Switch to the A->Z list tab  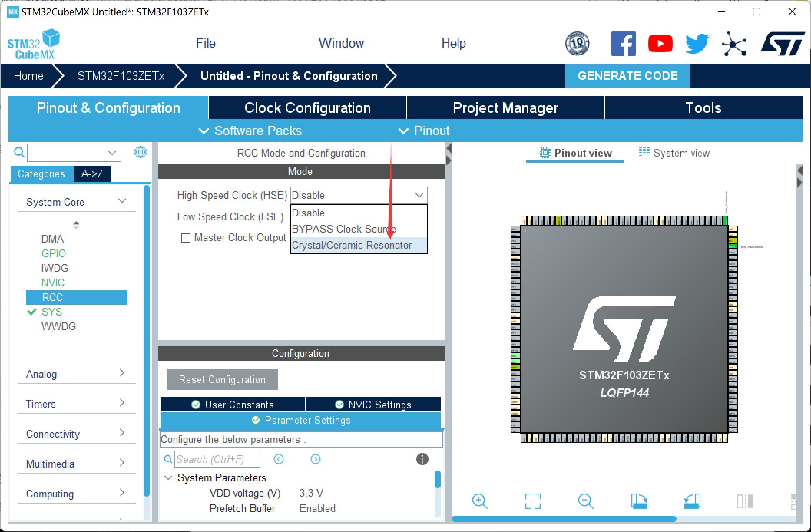93,174
